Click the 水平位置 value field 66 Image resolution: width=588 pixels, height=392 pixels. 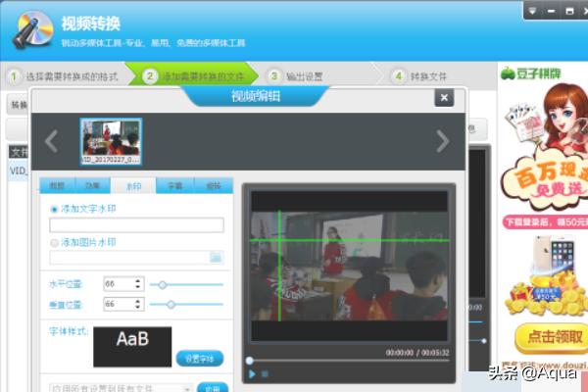119,284
